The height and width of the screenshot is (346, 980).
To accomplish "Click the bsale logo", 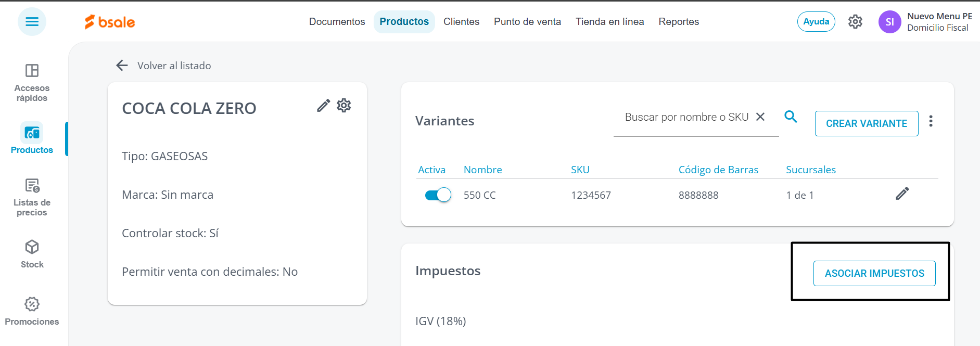I will tap(110, 22).
